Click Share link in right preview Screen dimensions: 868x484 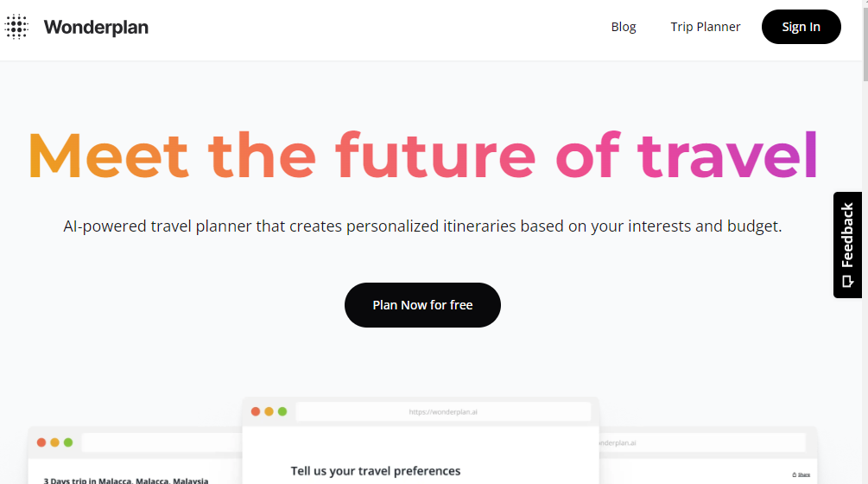pyautogui.click(x=802, y=474)
